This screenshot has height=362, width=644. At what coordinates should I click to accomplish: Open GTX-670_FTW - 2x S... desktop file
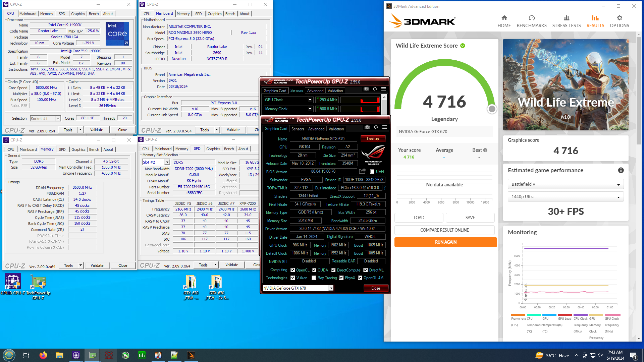click(x=217, y=287)
